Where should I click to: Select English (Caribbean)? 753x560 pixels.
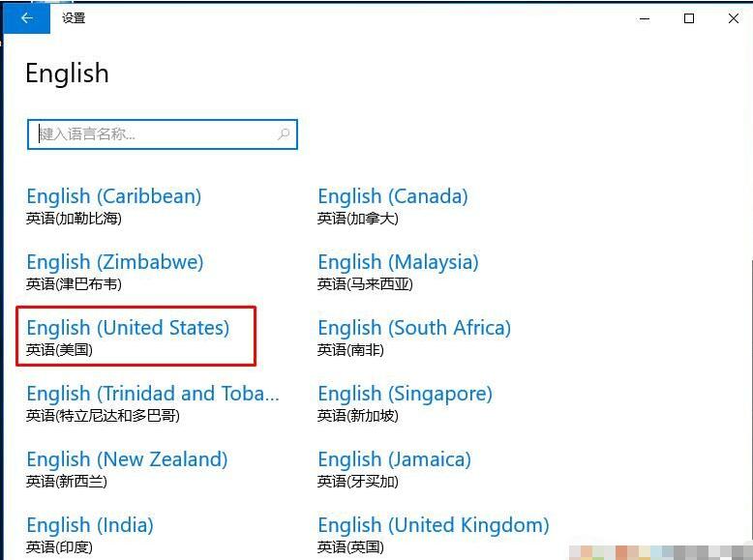(x=113, y=196)
